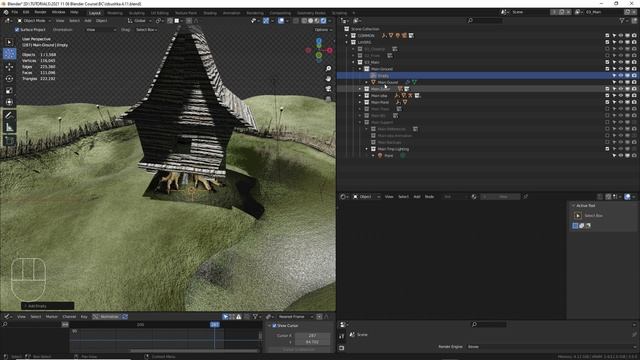This screenshot has width=640, height=360.
Task: Select the Annotate pencil tool
Action: (x=9, y=116)
